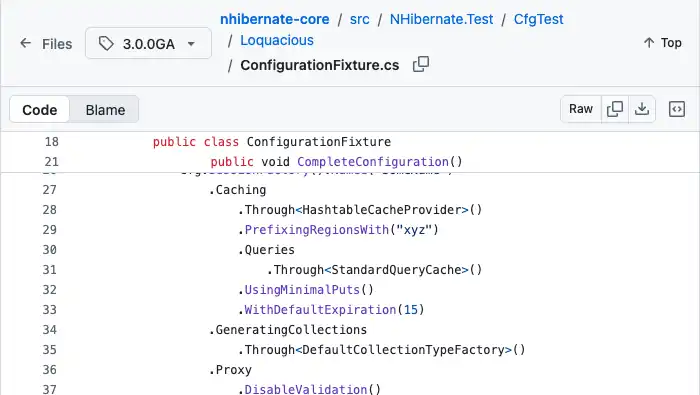Click UsingMinimalPuts symbol on line 32
The image size is (700, 395).
tap(302, 290)
